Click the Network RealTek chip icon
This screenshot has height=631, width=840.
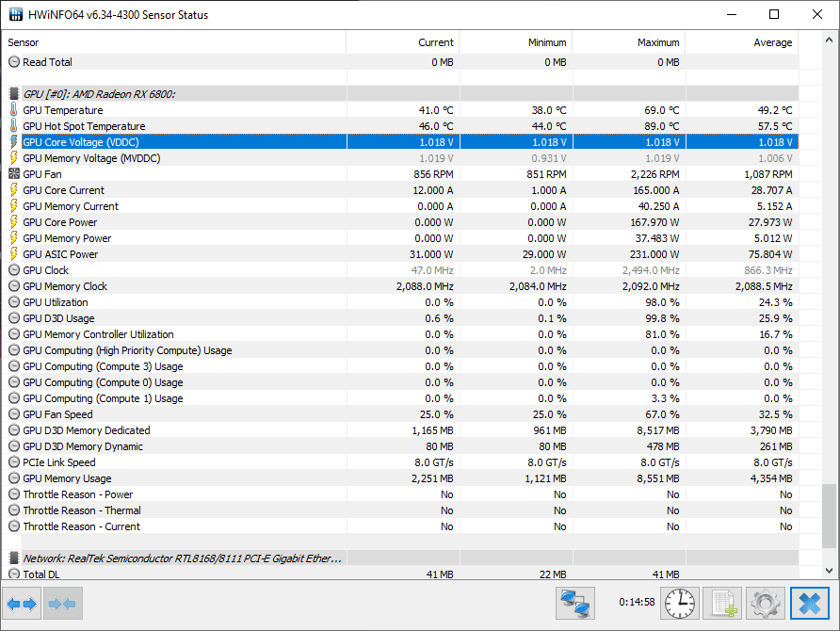pos(14,558)
